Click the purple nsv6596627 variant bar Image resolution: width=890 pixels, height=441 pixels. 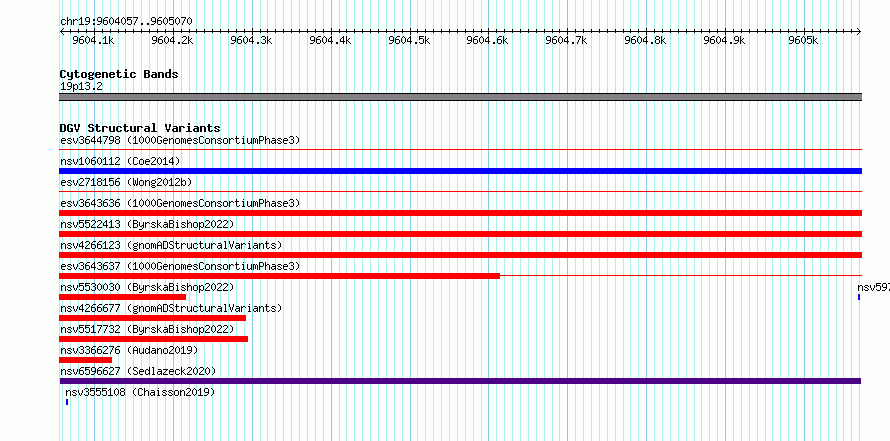[x=460, y=381]
